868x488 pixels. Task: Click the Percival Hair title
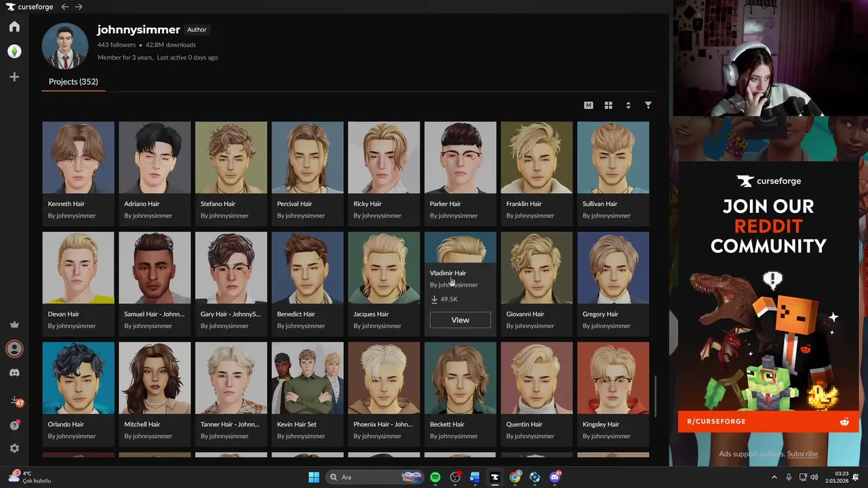(294, 203)
